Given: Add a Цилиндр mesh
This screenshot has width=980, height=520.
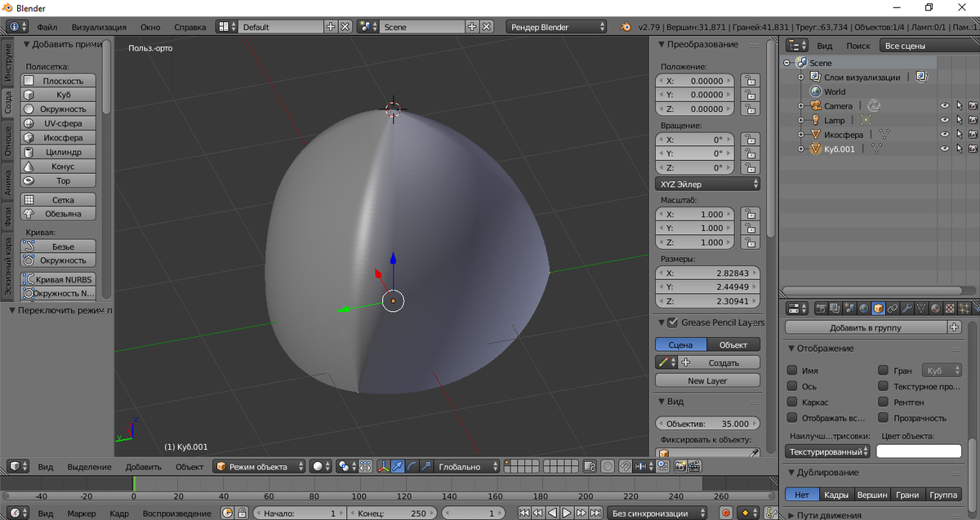Looking at the screenshot, I should click(x=58, y=152).
